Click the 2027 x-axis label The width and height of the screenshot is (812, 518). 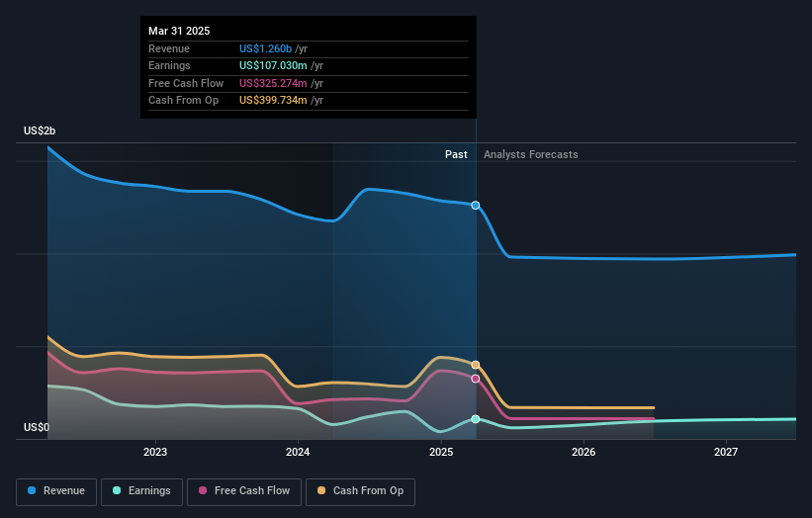tap(726, 453)
